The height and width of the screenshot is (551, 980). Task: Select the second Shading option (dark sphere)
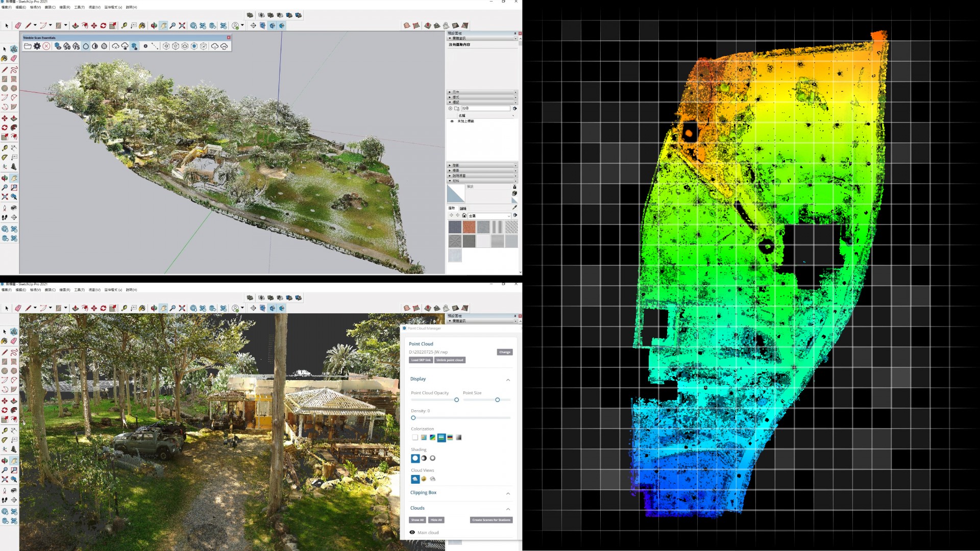click(424, 458)
